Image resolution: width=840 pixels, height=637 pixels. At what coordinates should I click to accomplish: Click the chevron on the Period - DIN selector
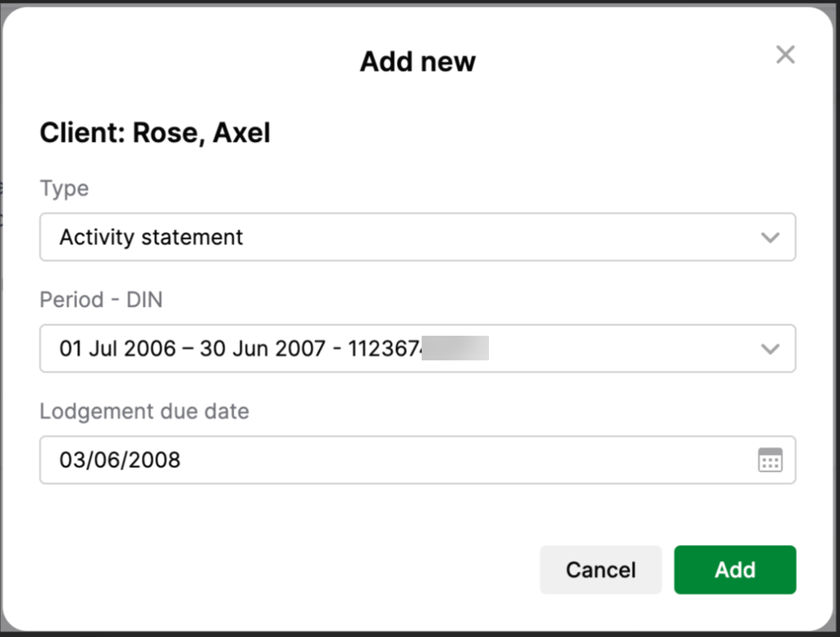(770, 349)
